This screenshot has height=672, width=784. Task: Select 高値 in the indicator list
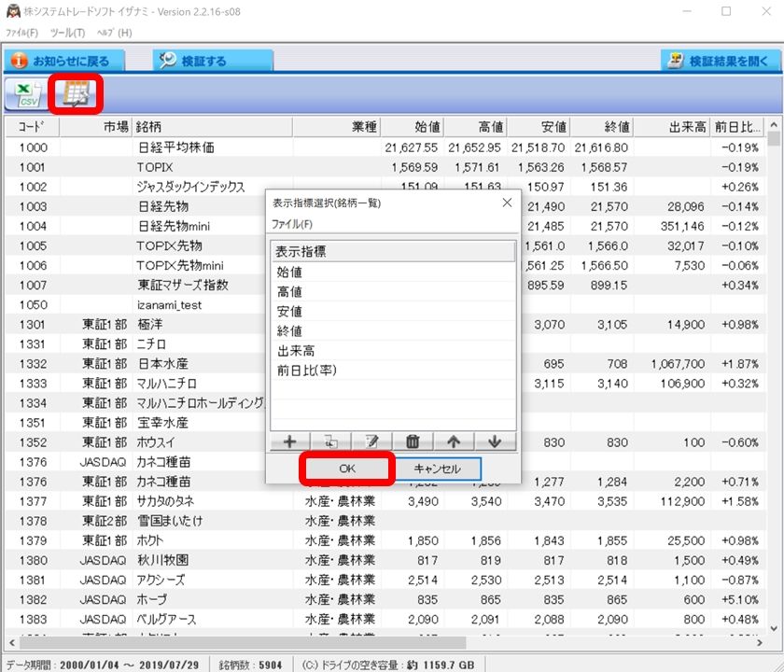click(393, 291)
